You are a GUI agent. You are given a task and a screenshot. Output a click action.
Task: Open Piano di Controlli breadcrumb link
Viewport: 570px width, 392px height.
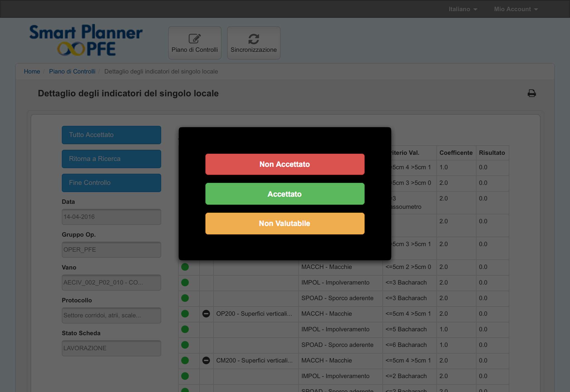[x=72, y=72]
